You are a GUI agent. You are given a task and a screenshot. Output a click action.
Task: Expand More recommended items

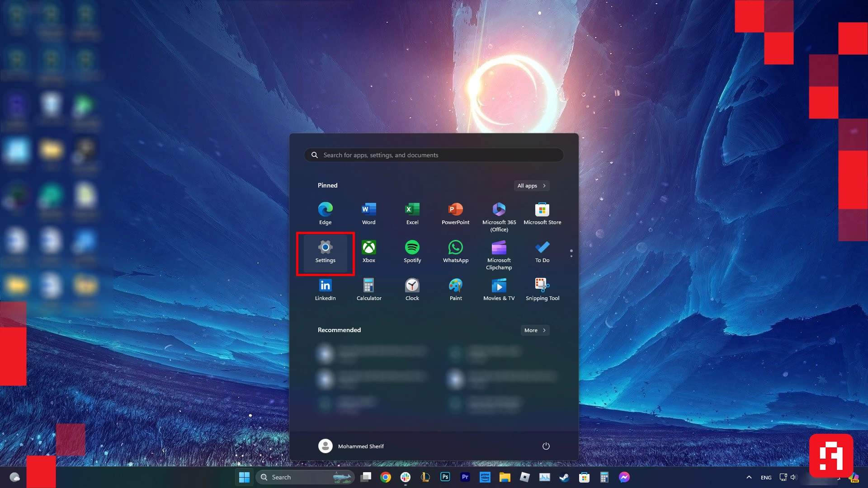coord(535,330)
